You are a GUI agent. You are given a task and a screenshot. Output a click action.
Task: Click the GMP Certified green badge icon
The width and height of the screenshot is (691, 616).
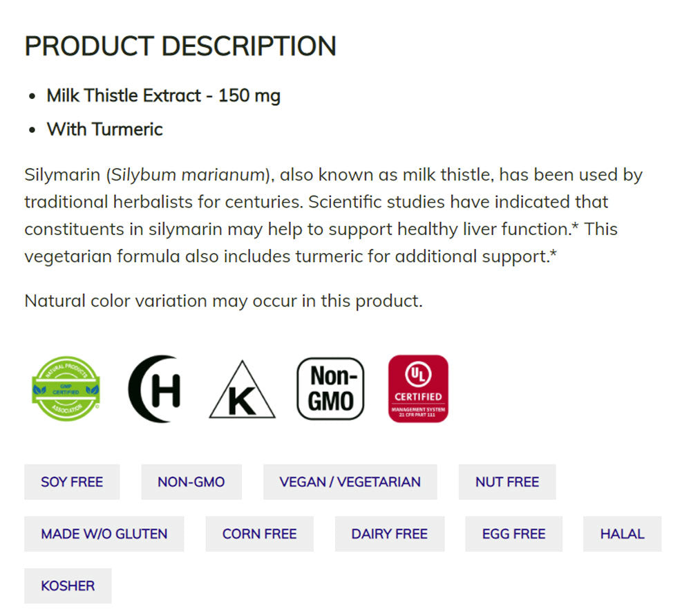(x=66, y=389)
